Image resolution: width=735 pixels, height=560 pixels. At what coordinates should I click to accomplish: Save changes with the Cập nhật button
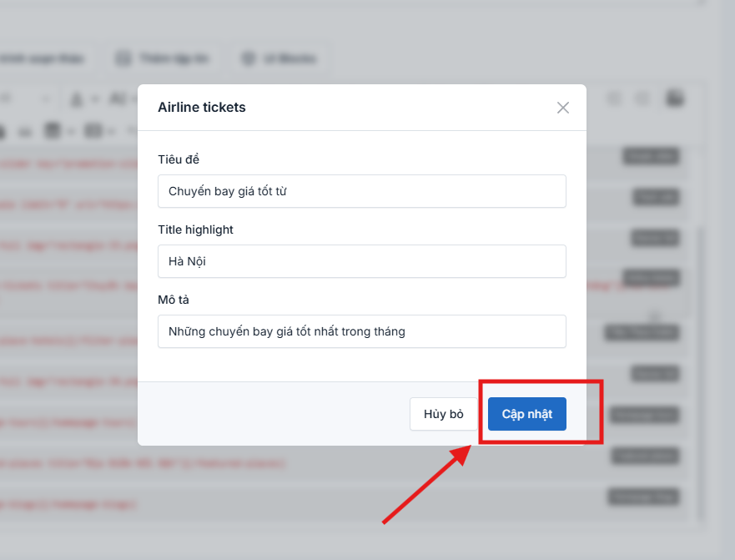[527, 414]
